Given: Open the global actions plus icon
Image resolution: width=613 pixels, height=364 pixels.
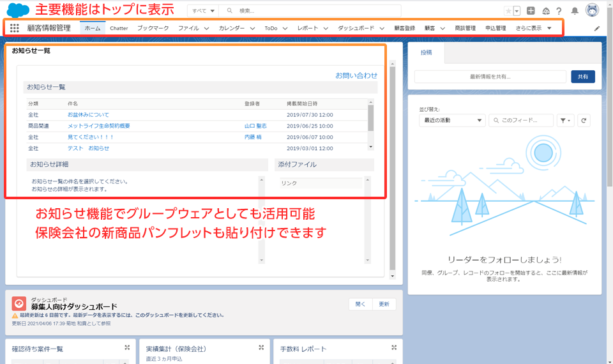Looking at the screenshot, I should 531,11.
